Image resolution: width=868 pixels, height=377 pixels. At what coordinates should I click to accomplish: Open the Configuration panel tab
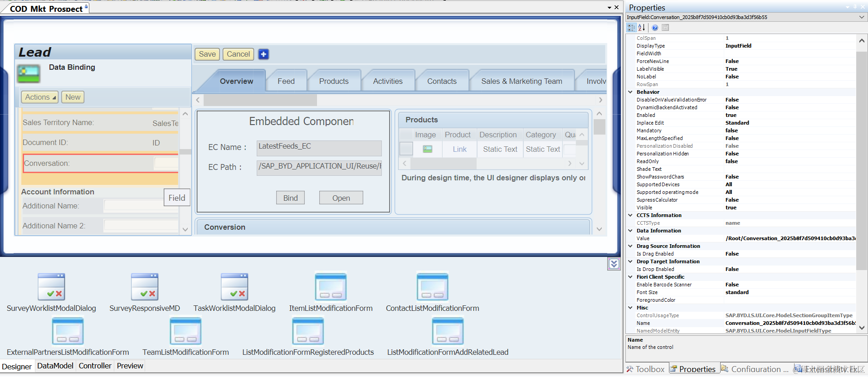(755, 369)
